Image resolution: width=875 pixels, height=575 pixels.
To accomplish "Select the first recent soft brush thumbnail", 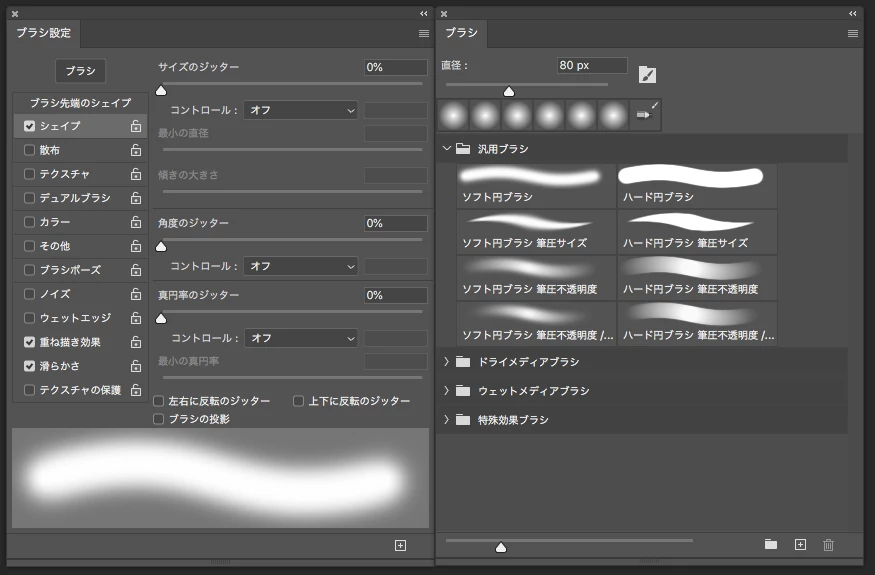I will pos(454,116).
